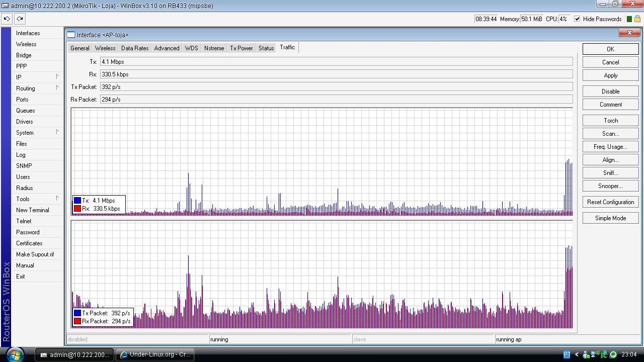Click the OK button
Screen dimensions: 644x362
(610, 49)
